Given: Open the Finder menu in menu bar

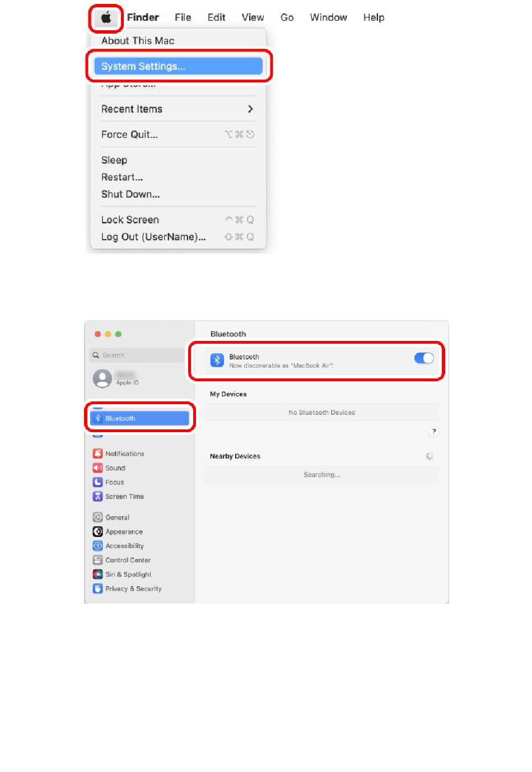Looking at the screenshot, I should pyautogui.click(x=143, y=18).
